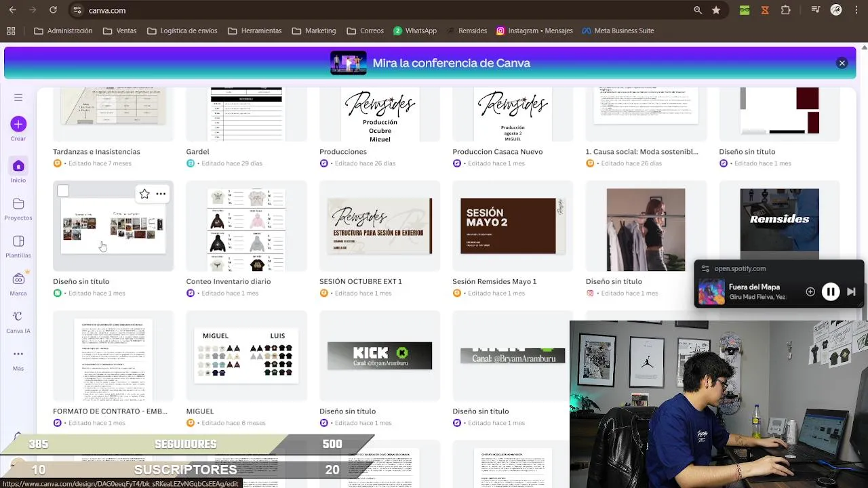
Task: Open the browser profile avatar
Action: 836,10
